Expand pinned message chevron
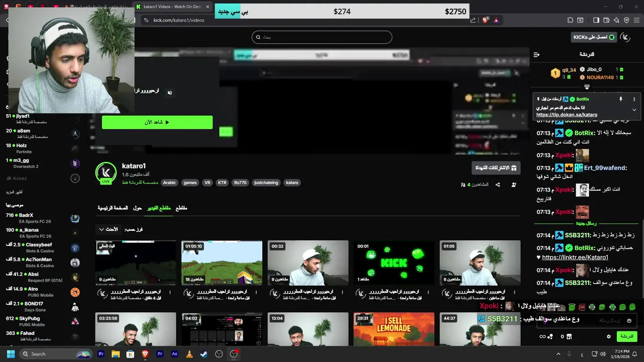The height and width of the screenshot is (362, 644). click(x=634, y=110)
